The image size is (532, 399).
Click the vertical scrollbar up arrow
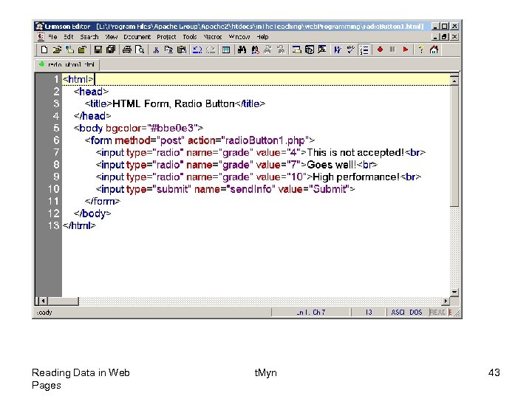454,81
